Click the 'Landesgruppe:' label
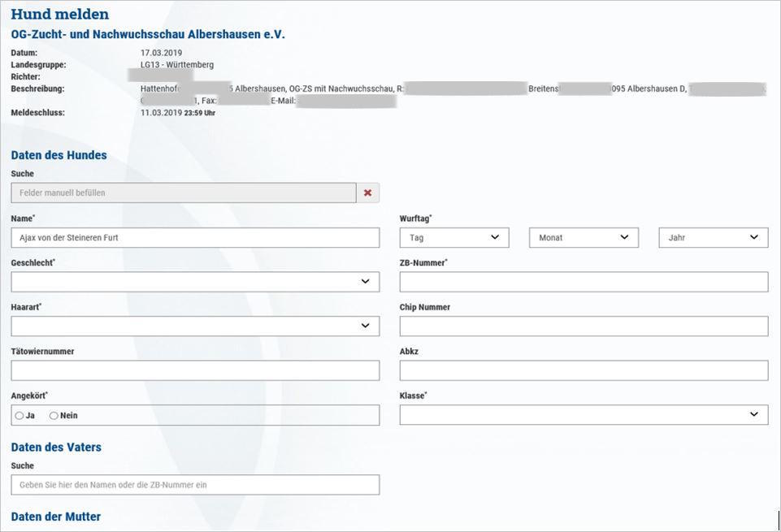The width and height of the screenshot is (781, 532). [38, 65]
